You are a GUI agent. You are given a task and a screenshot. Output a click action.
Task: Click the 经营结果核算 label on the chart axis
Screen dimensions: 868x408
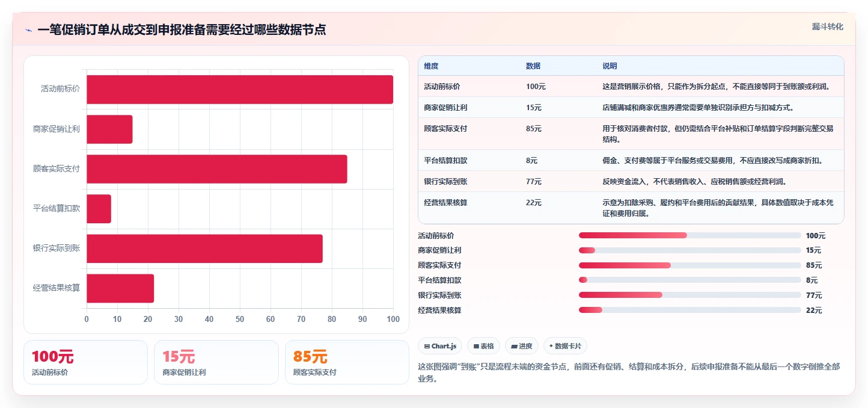pyautogui.click(x=57, y=288)
